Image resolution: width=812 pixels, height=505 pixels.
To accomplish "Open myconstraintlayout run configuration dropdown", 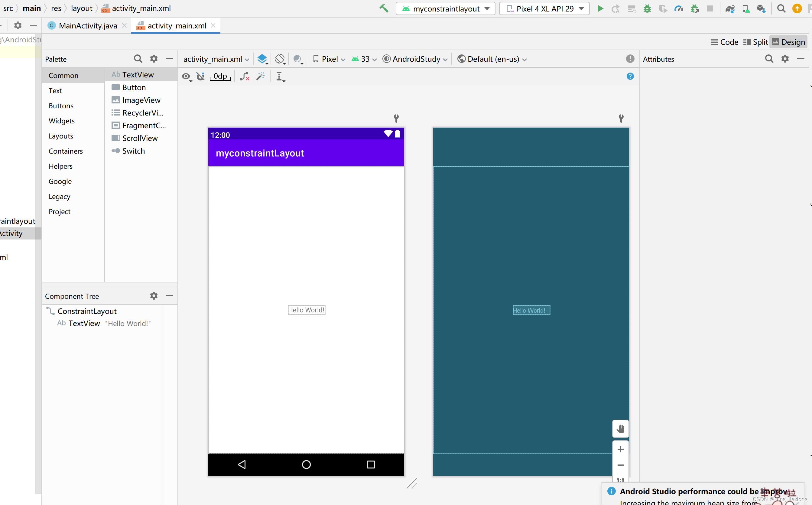I will [x=445, y=9].
